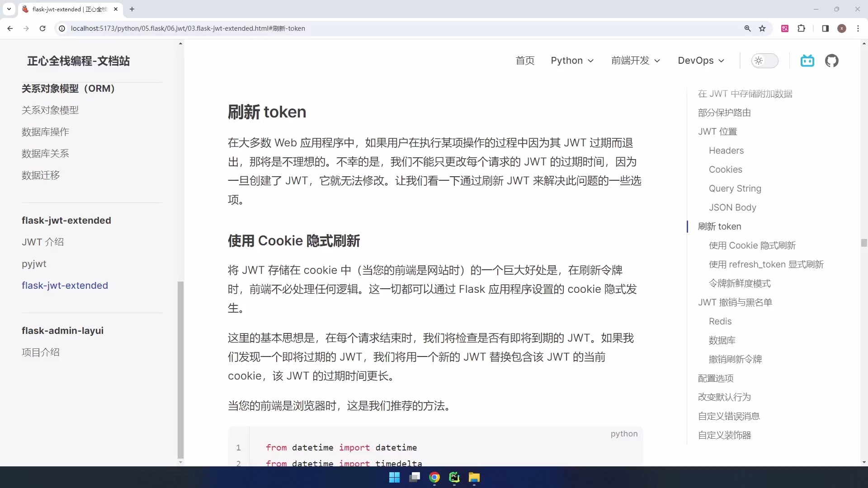Jump to Headers via the outline link

[726, 150]
